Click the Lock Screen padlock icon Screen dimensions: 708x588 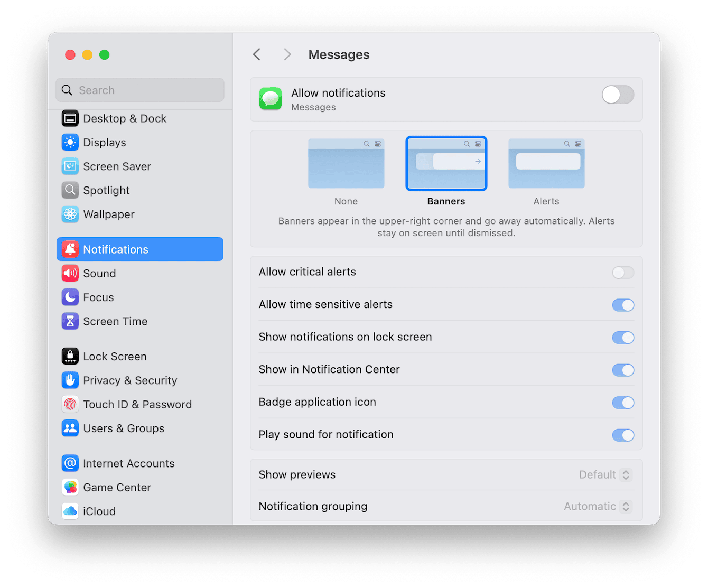pyautogui.click(x=70, y=357)
